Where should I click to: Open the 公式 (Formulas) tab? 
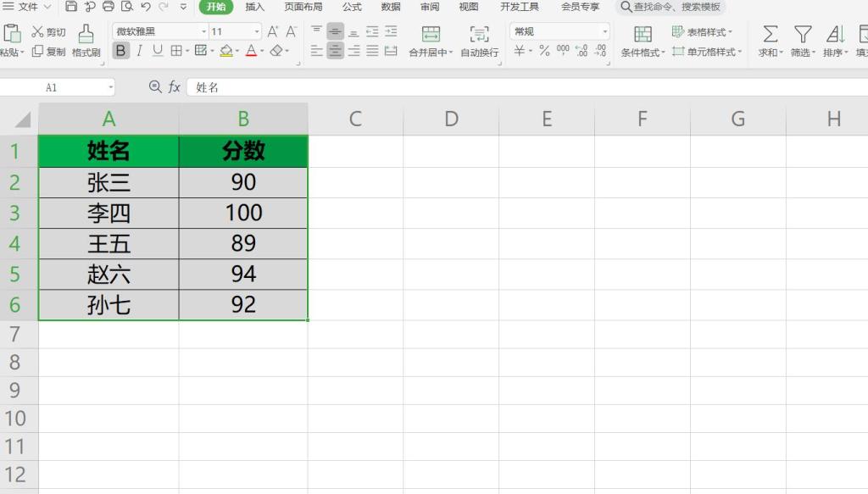[352, 7]
